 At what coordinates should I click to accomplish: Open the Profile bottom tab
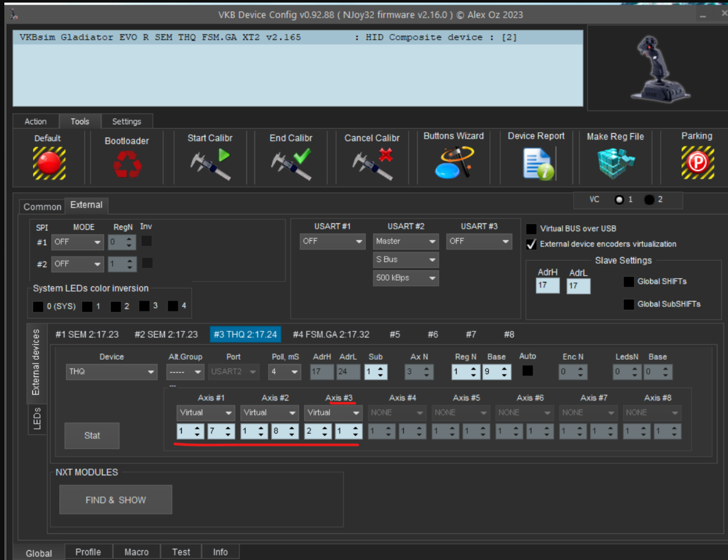point(88,552)
